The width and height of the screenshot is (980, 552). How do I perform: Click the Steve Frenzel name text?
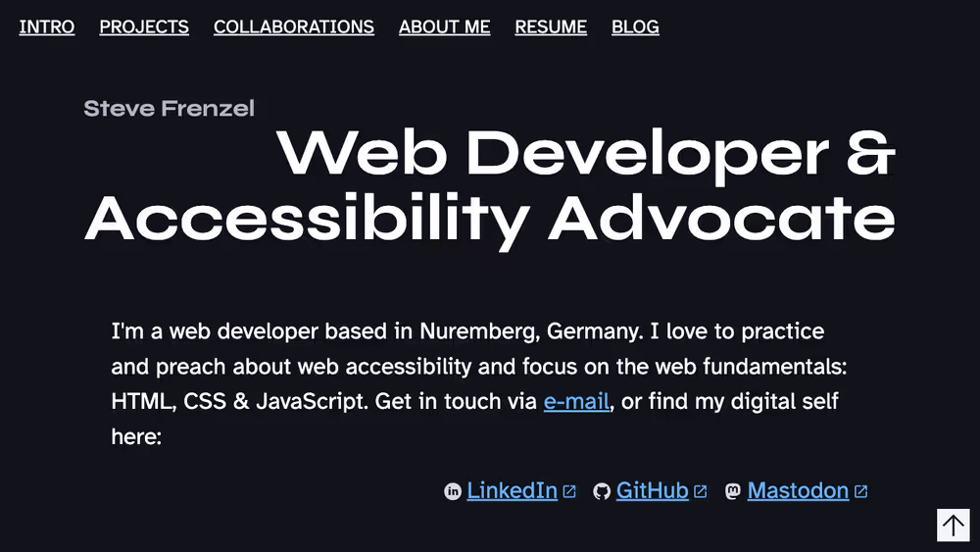(x=169, y=108)
